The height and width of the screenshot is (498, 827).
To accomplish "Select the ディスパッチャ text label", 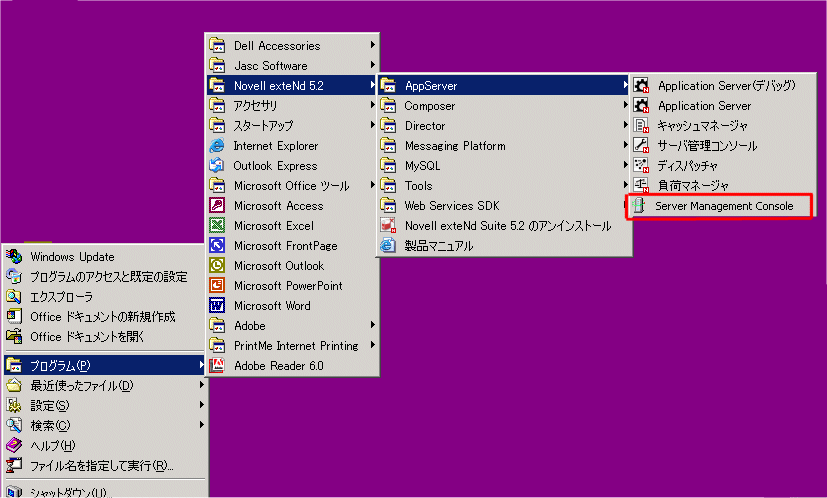I will click(687, 166).
